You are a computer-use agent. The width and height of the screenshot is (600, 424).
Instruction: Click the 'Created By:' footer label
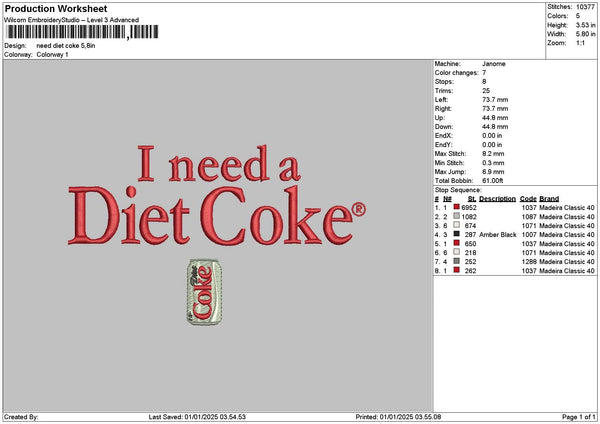(x=21, y=417)
